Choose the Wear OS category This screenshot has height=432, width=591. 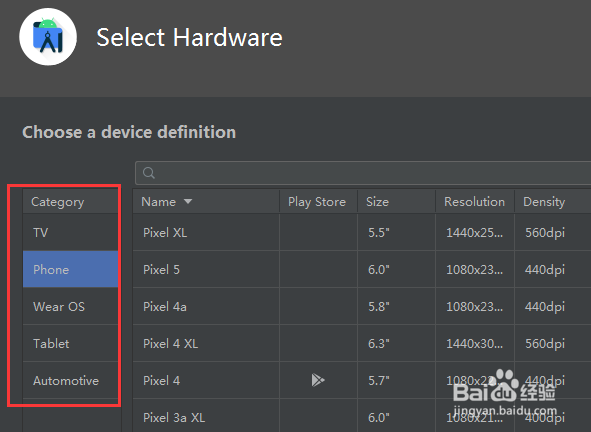click(70, 306)
